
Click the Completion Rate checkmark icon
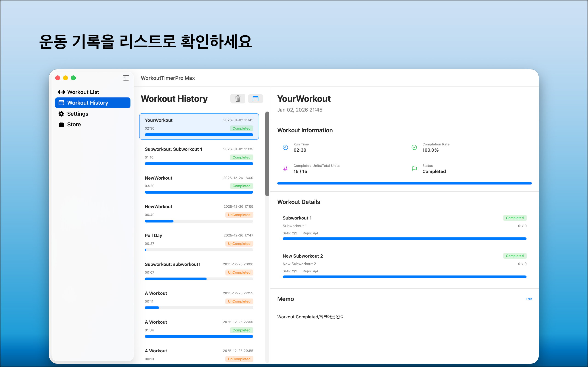[x=414, y=147]
